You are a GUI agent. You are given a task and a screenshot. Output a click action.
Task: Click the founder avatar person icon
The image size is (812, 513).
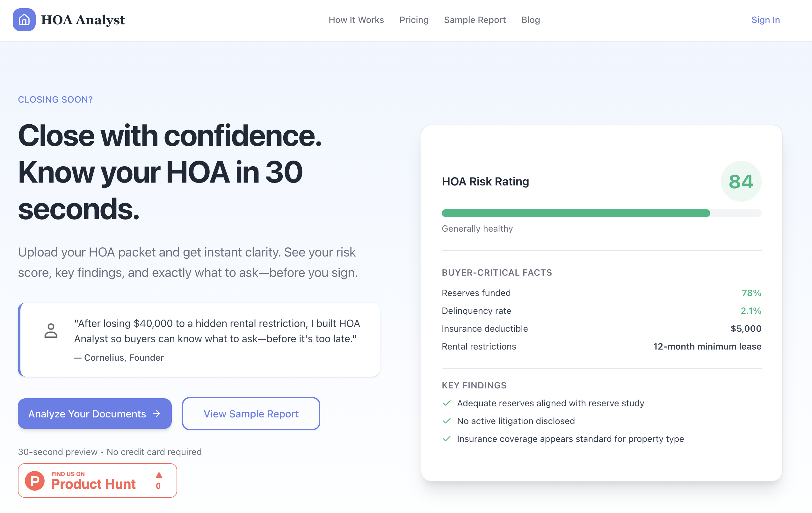point(51,331)
